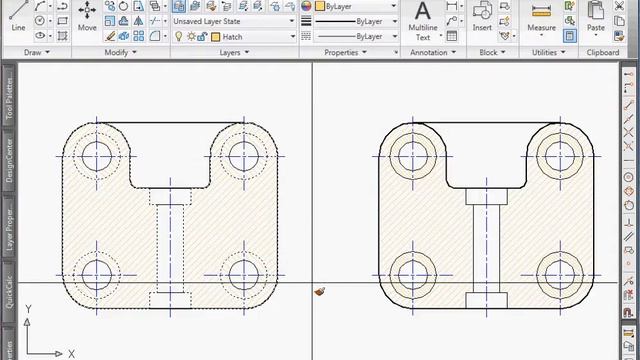Select the Arc tool in Draw panel
Viewport: 640px width, 360px height.
(40, 6)
